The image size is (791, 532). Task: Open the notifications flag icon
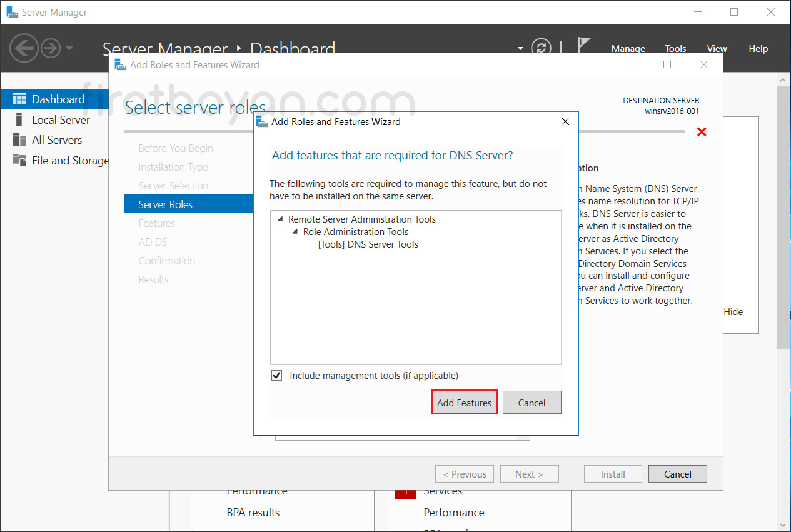pyautogui.click(x=583, y=46)
